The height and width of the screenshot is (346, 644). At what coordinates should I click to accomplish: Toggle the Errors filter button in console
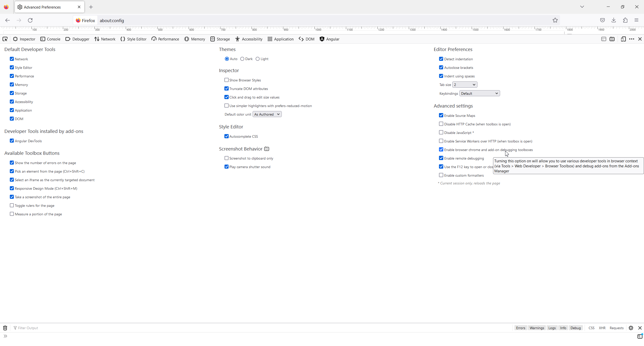pos(520,328)
